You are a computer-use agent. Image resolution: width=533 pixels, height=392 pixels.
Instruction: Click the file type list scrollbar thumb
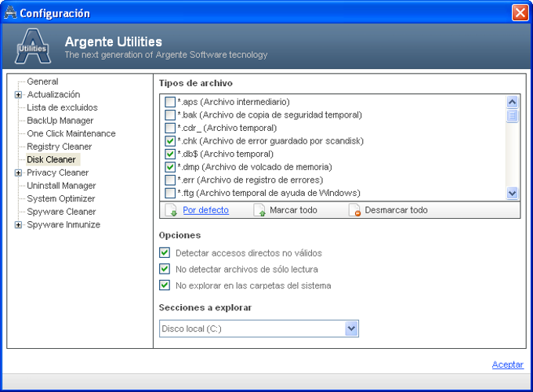coord(513,115)
